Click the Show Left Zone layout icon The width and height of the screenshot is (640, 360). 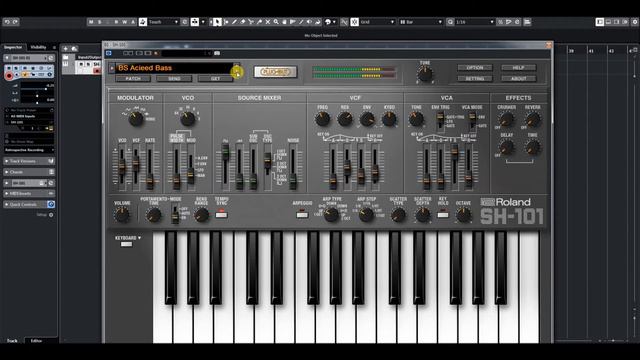point(600,22)
